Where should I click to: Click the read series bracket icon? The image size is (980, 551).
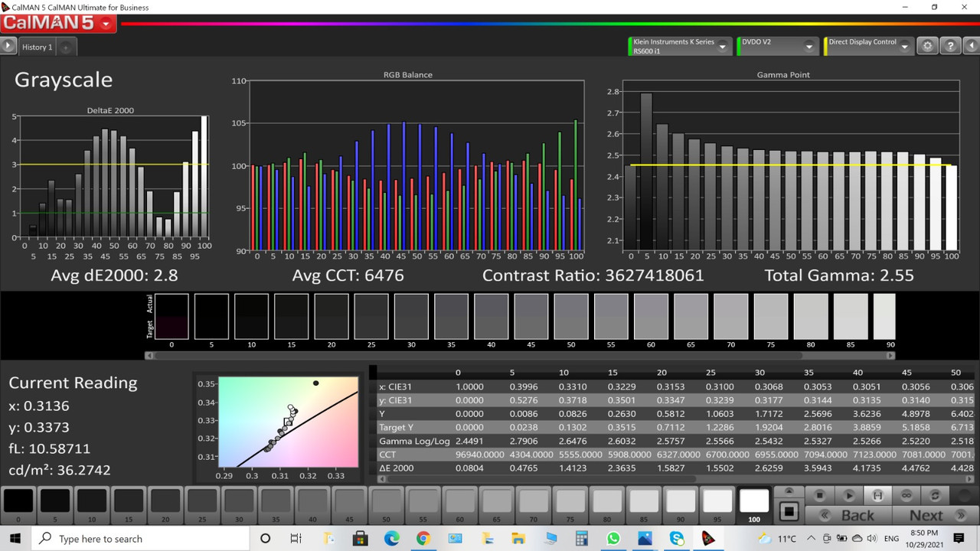(x=877, y=495)
